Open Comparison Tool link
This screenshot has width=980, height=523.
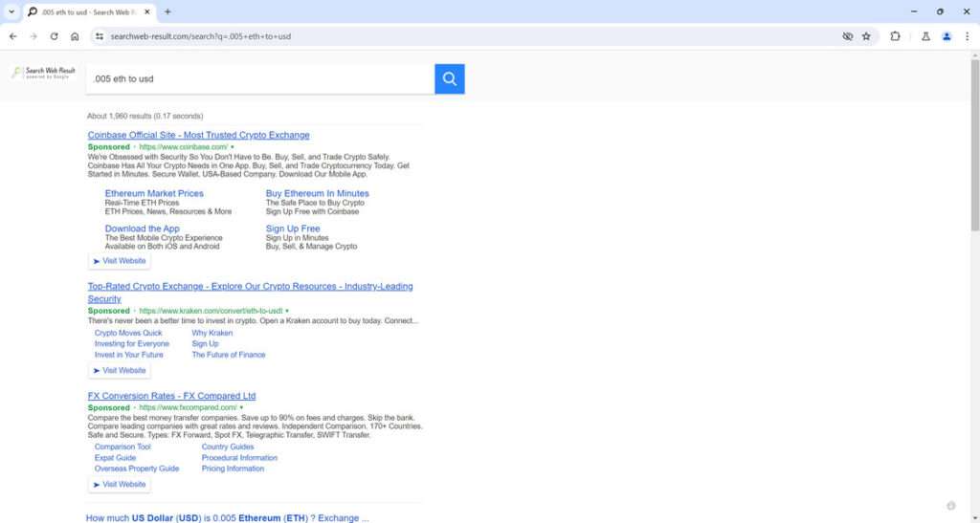click(122, 447)
